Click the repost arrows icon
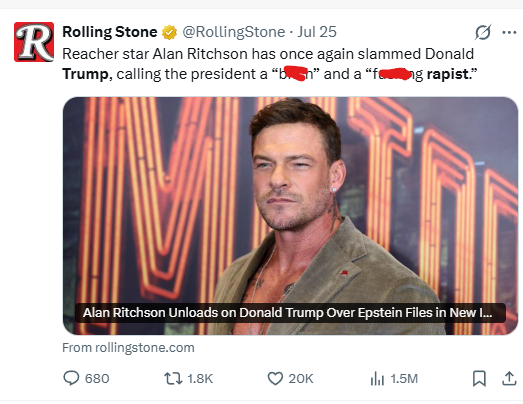This screenshot has width=523, height=404. coord(173,378)
